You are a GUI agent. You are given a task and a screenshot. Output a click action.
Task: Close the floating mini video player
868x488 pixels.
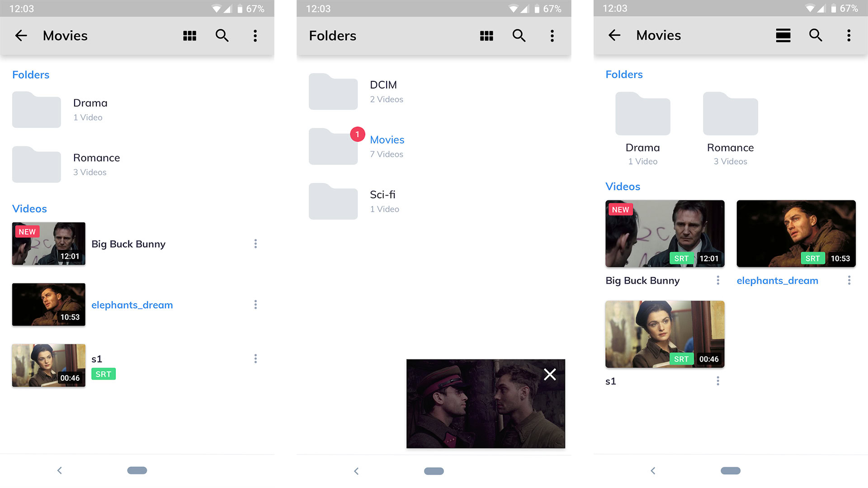[550, 374]
